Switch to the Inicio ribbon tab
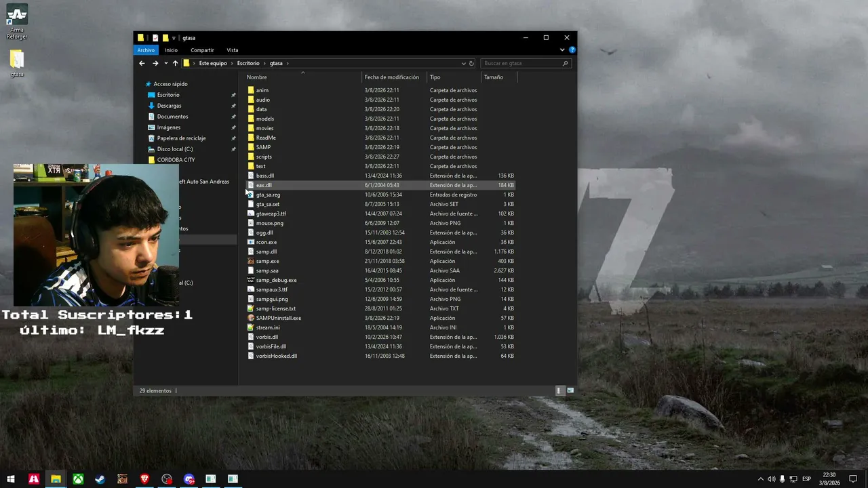Viewport: 868px width, 488px height. click(171, 50)
